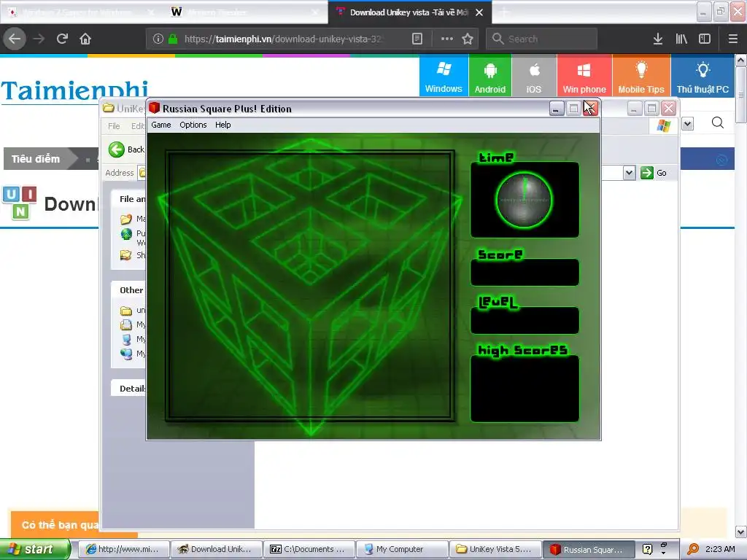Click the Tiêu điểm label
The width and height of the screenshot is (747, 560).
coord(36,158)
